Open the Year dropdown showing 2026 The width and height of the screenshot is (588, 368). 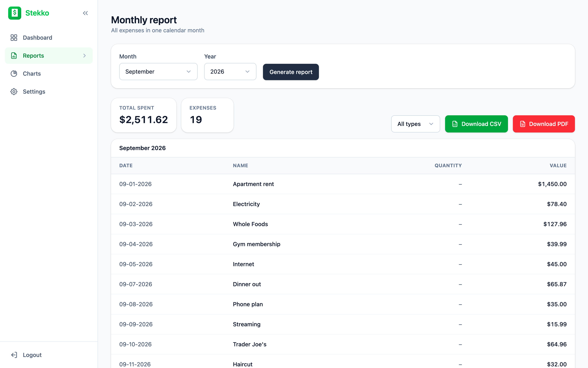pos(230,72)
